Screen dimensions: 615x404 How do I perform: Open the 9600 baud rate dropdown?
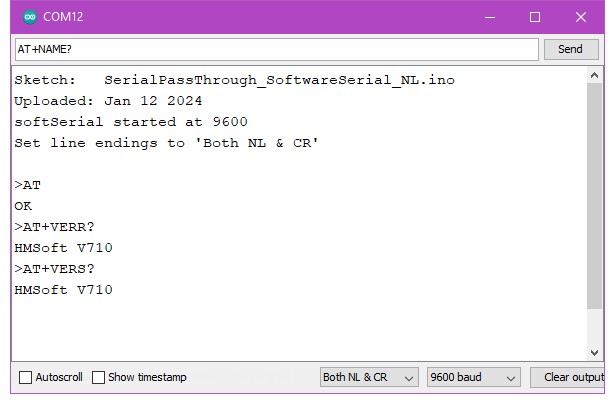pos(473,378)
